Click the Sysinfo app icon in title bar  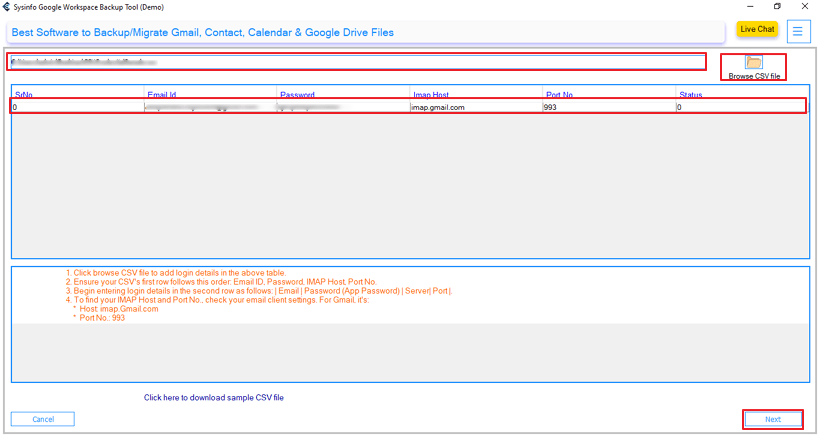[7, 6]
